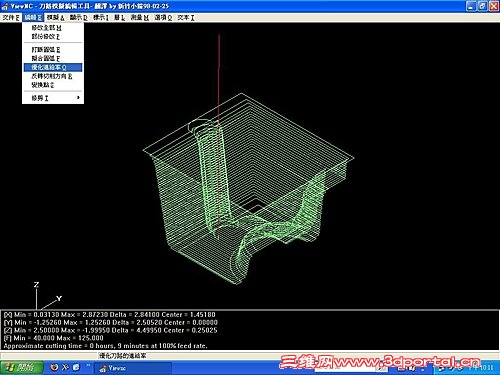Click the [X] Min = 0.03130 status line
Screen dimensions: 500x375
click(109, 315)
